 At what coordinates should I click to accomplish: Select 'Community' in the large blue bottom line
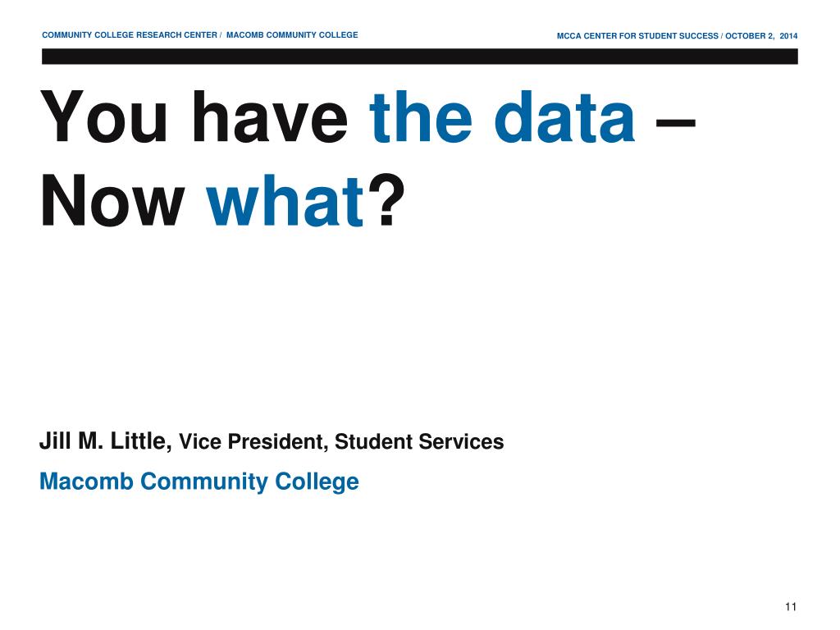203,482
